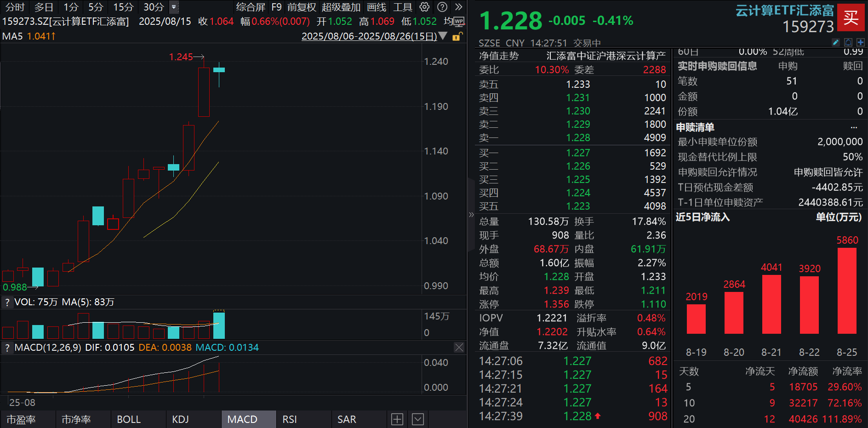Expand 申赎清单 details via the ellipsis
Image resolution: width=868 pixels, height=428 pixels.
click(854, 127)
